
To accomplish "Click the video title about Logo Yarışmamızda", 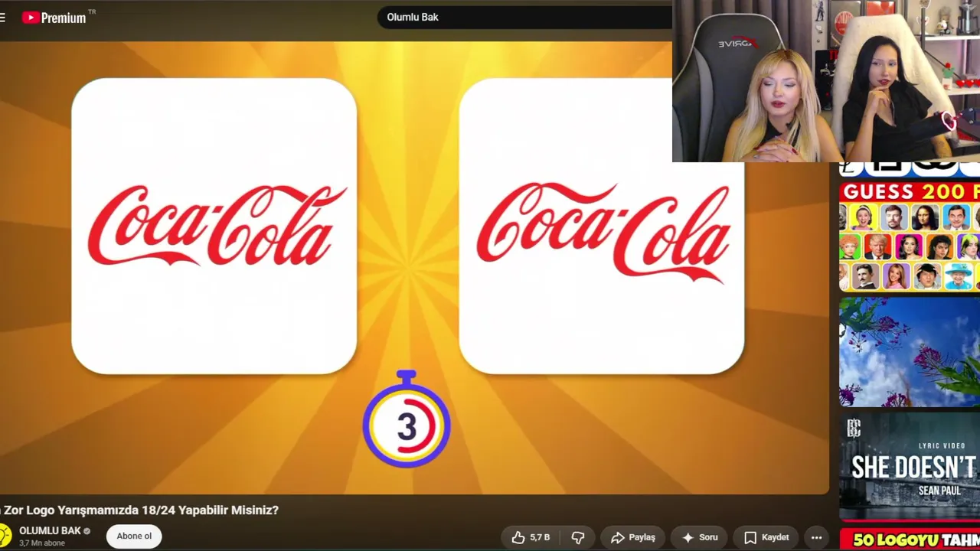I will [139, 510].
